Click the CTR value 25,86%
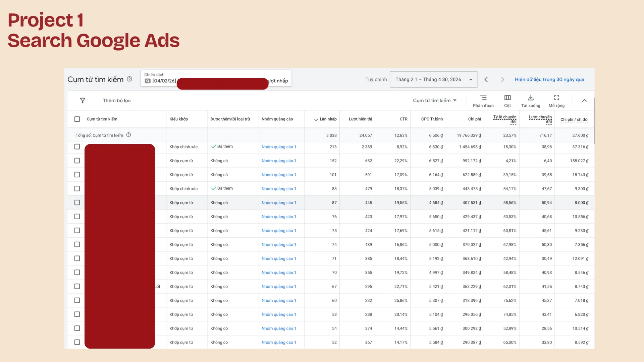The width and height of the screenshot is (644, 362). click(x=401, y=300)
